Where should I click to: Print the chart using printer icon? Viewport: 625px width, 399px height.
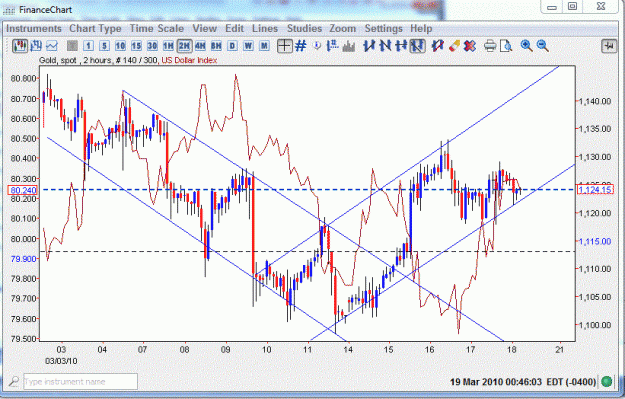pos(490,46)
